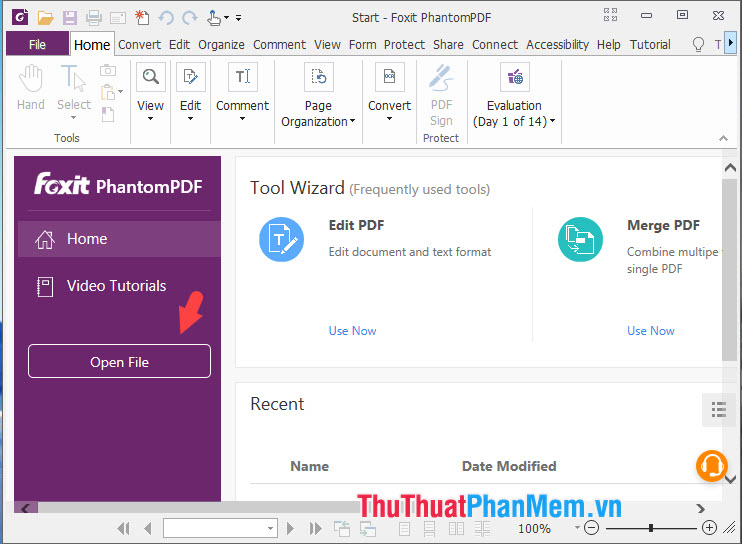This screenshot has width=742, height=544.
Task: Switch to the Convert tab
Action: [139, 44]
